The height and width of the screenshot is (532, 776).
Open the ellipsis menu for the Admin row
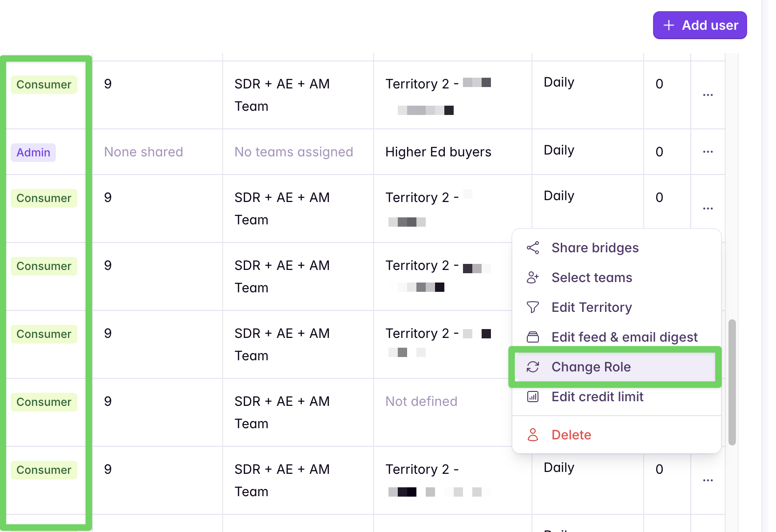pos(708,152)
